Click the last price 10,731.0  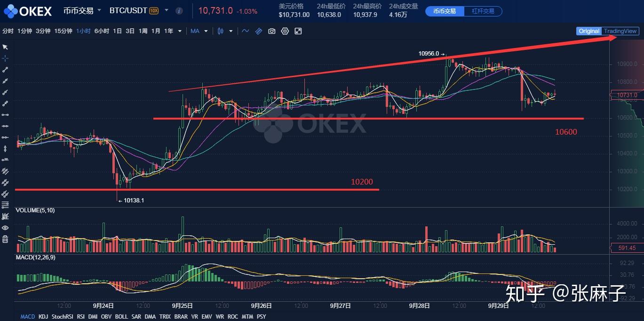[x=215, y=10]
